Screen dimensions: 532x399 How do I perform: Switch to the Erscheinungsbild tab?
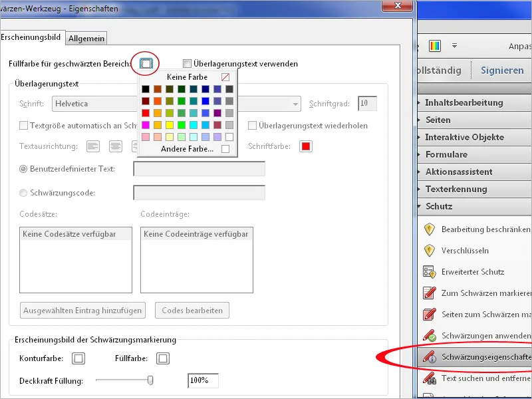[x=31, y=37]
